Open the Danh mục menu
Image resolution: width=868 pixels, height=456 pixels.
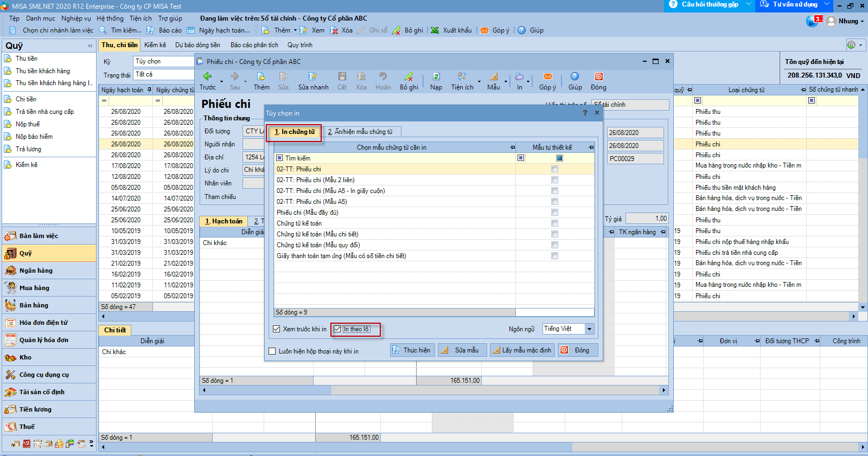41,18
